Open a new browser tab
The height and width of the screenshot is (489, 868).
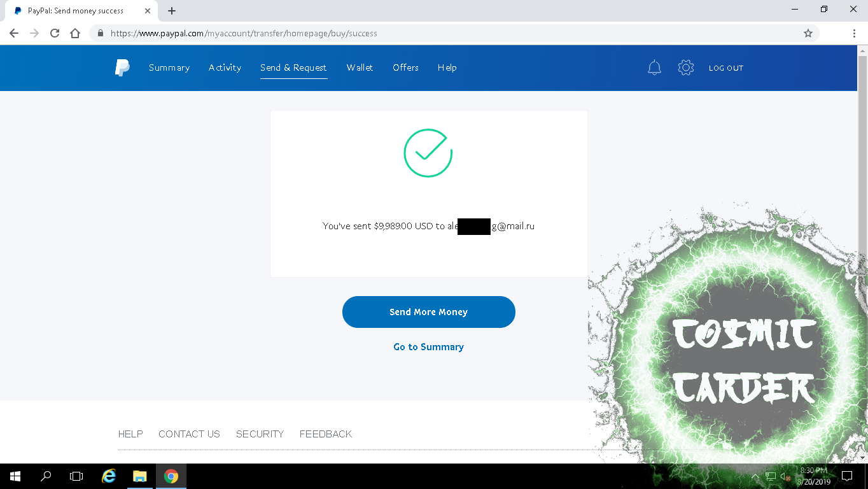coord(172,11)
